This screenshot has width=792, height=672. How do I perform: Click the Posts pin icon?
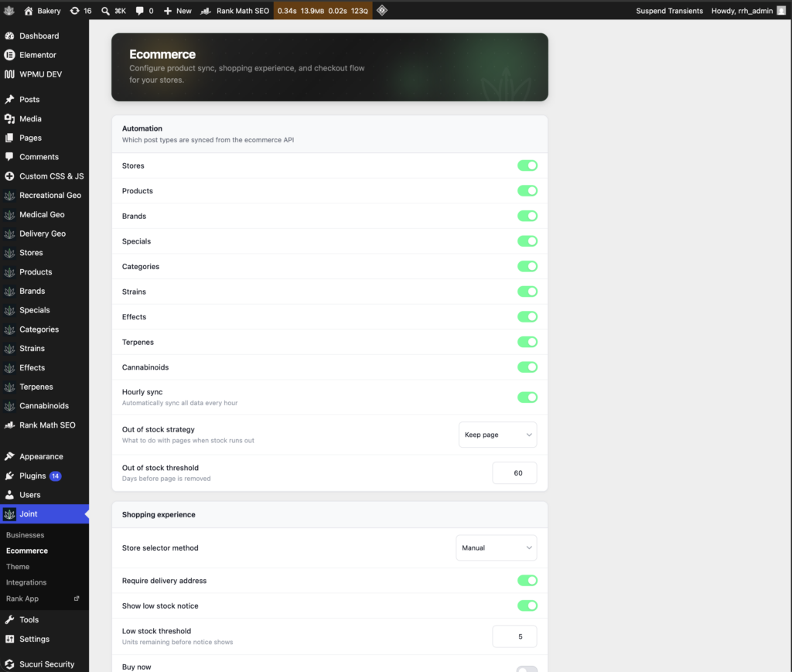(x=9, y=100)
